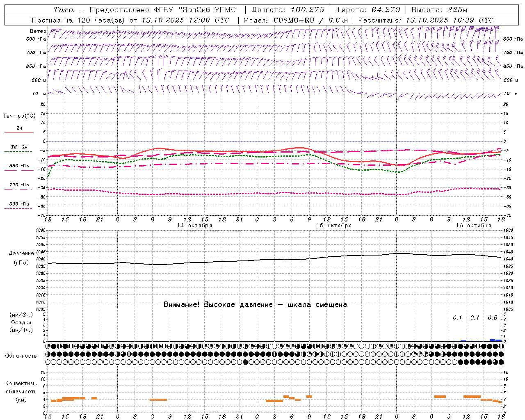Click the (км) unit under convective cloud label
This screenshot has width=525, height=420.
click(x=21, y=399)
